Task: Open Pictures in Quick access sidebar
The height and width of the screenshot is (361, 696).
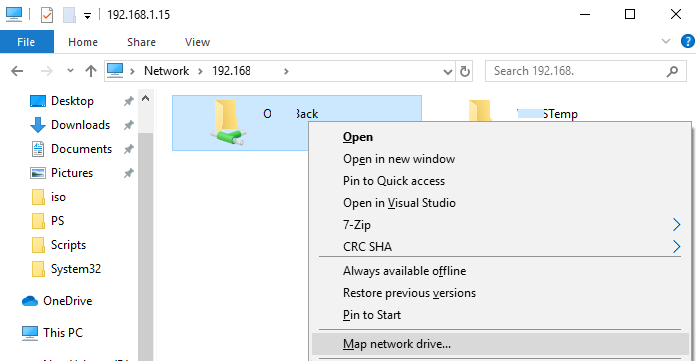Action: click(61, 173)
